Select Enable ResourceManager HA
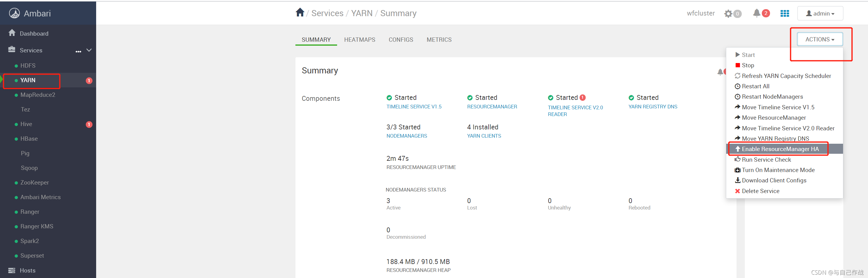This screenshot has height=278, width=868. point(784,149)
